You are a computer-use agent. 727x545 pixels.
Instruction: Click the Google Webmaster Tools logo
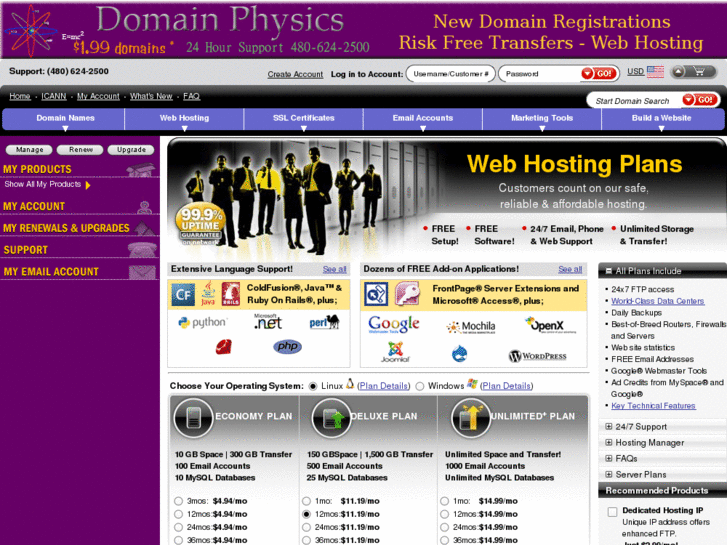click(394, 324)
